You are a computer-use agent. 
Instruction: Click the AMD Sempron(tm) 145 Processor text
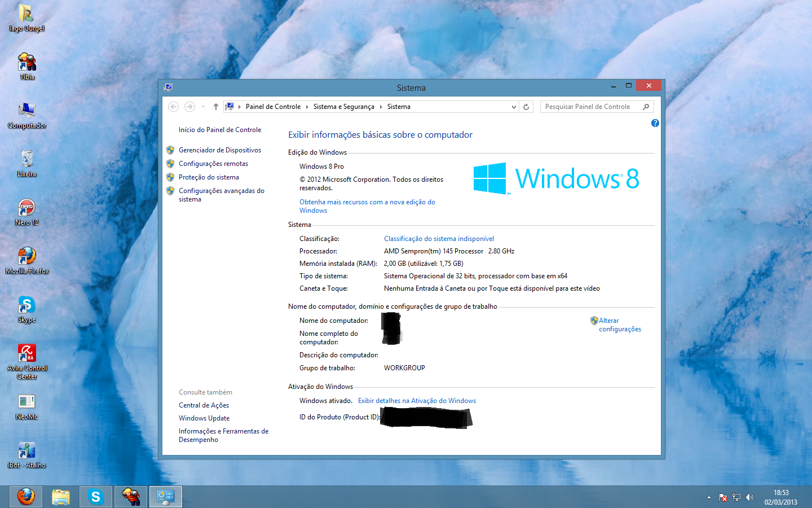click(434, 251)
